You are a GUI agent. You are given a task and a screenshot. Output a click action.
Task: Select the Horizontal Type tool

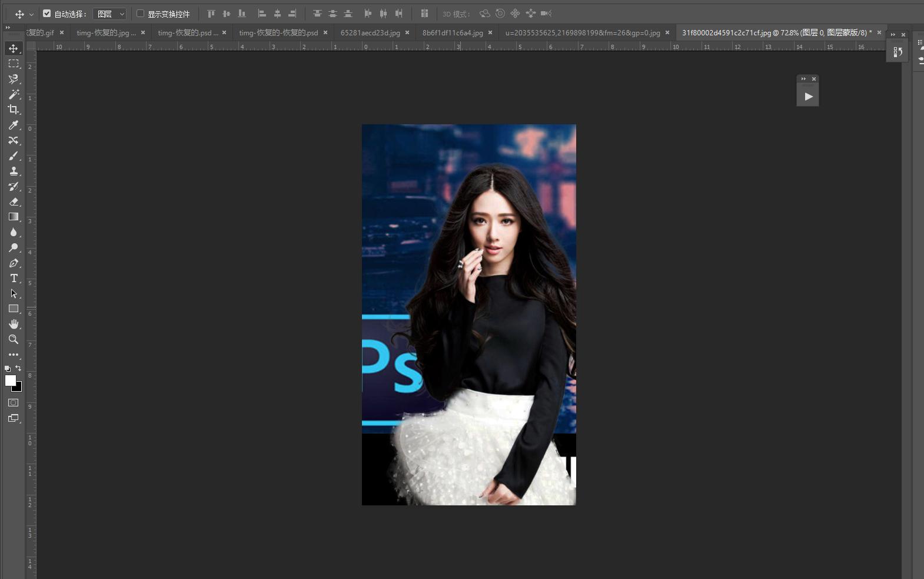point(13,278)
